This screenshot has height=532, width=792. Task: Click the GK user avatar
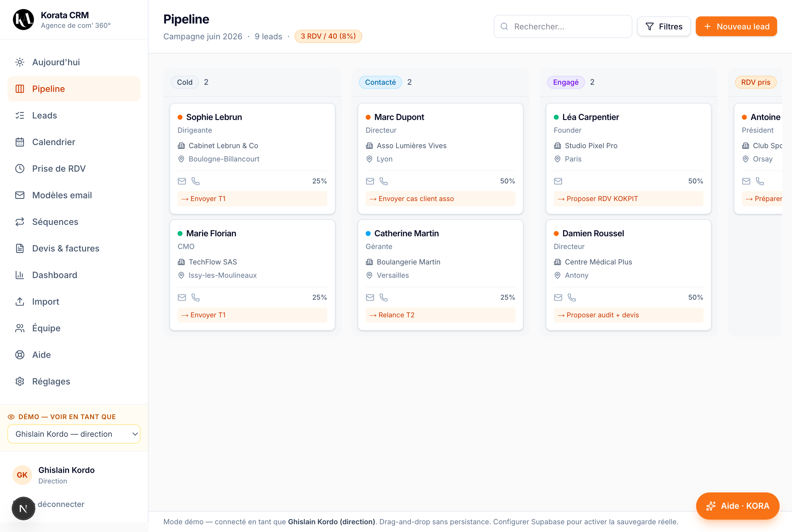tap(22, 475)
